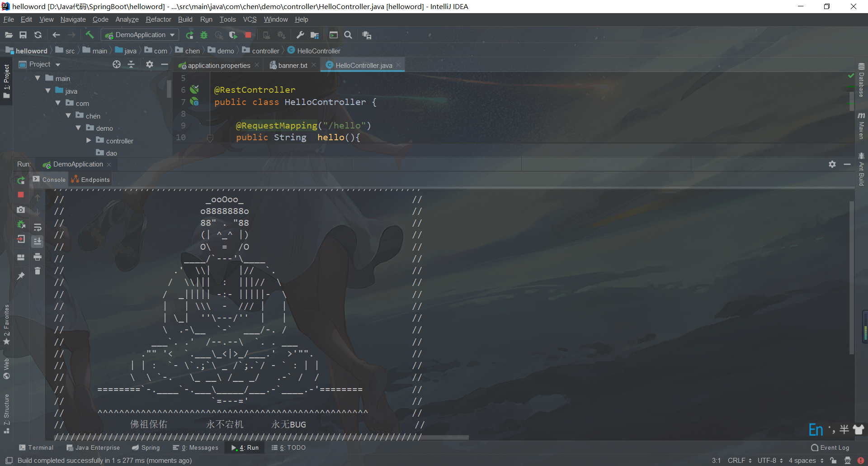
Task: Open the 6: TODO tool window
Action: [x=288, y=447]
